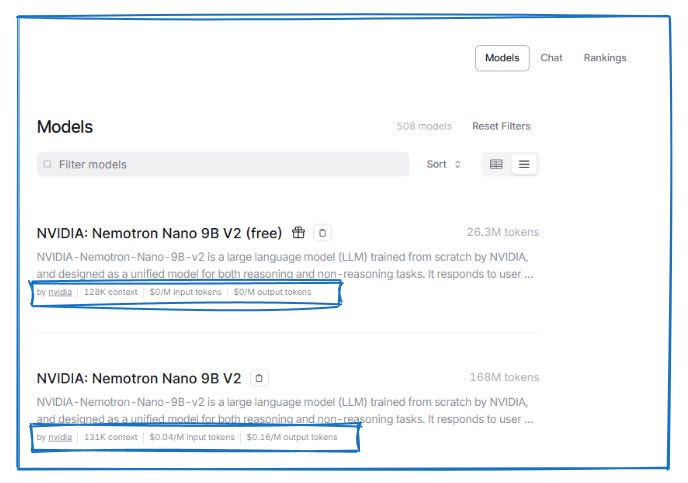Click $0.04/M input tokens text
This screenshot has width=688, height=483.
pos(192,437)
